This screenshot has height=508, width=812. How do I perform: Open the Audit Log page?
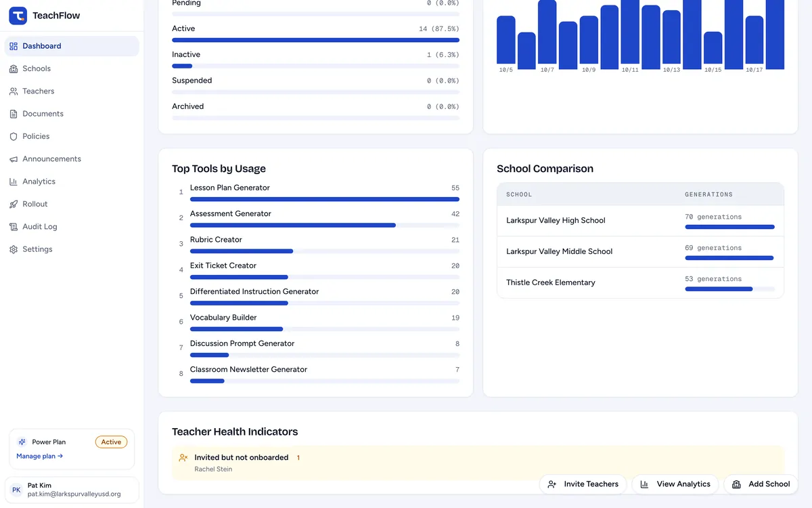(x=72, y=227)
